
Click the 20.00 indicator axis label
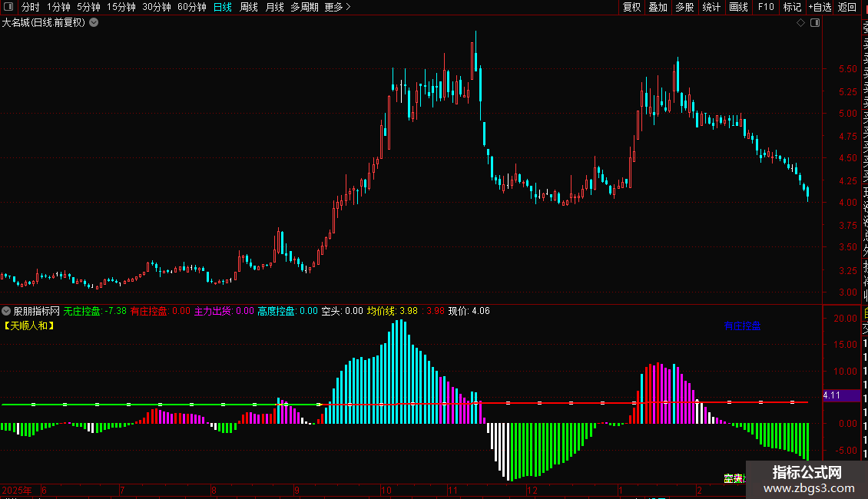(845, 318)
